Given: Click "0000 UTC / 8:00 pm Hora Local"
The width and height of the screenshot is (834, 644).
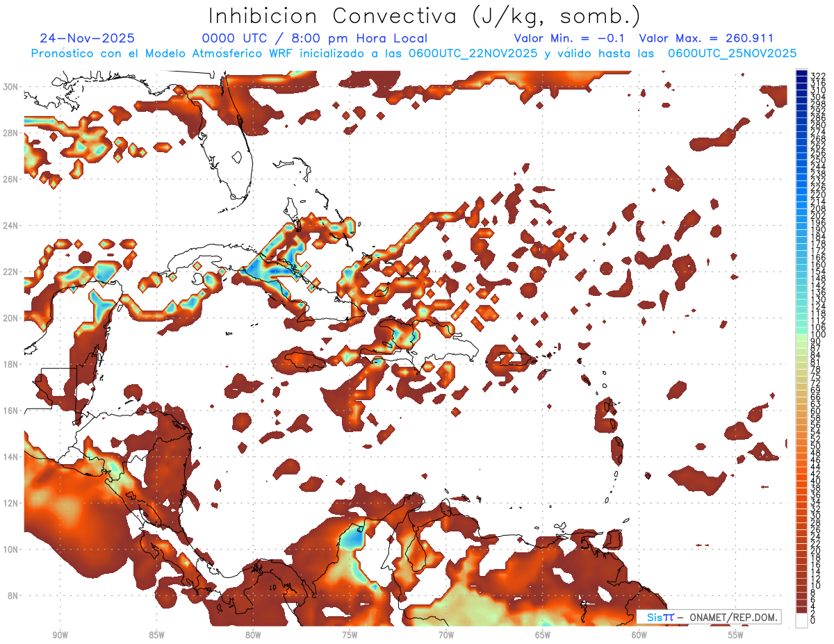Looking at the screenshot, I should coord(315,38).
